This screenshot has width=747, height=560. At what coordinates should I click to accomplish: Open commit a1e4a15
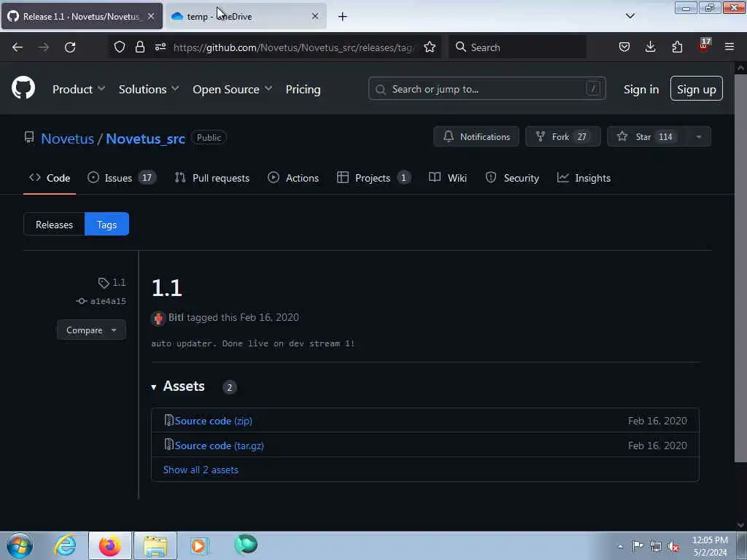click(108, 301)
